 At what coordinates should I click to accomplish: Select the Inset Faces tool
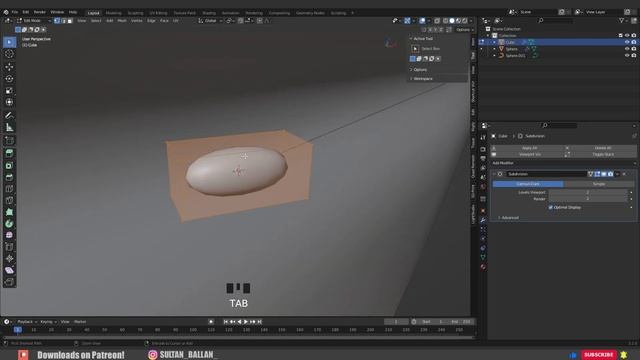[9, 165]
